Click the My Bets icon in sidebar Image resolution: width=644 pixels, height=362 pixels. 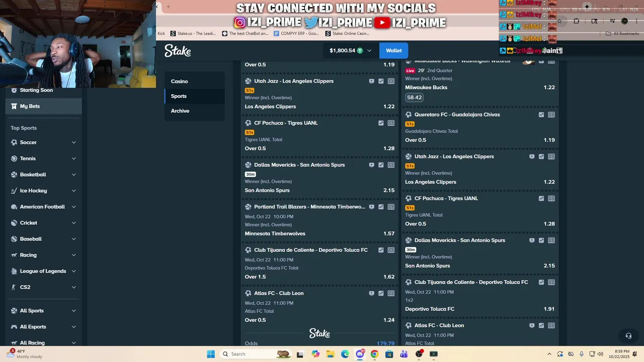pyautogui.click(x=14, y=106)
